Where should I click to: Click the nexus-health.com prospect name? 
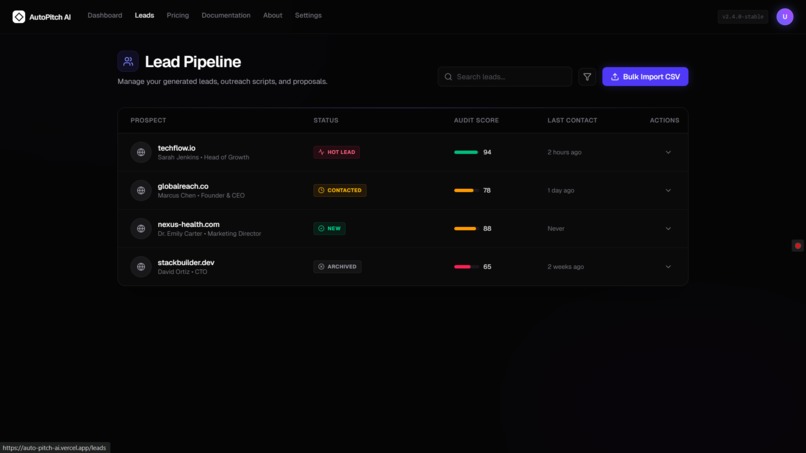pos(189,224)
